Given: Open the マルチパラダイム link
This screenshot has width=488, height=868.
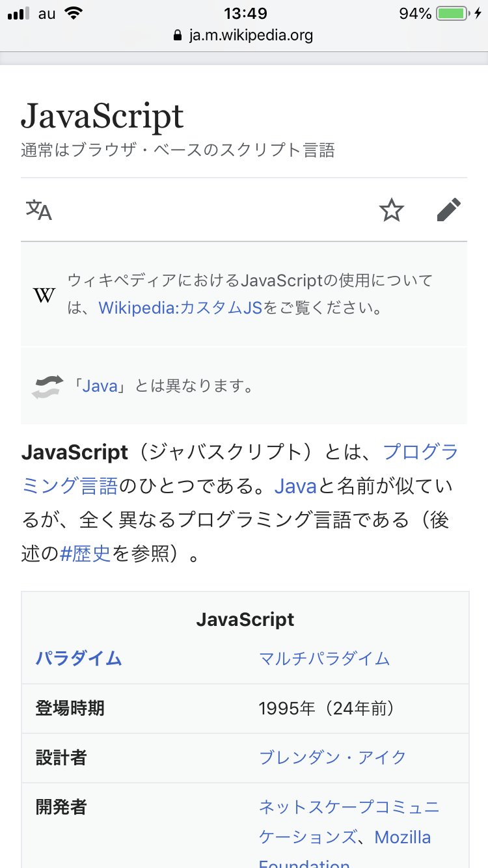Looking at the screenshot, I should click(x=324, y=658).
